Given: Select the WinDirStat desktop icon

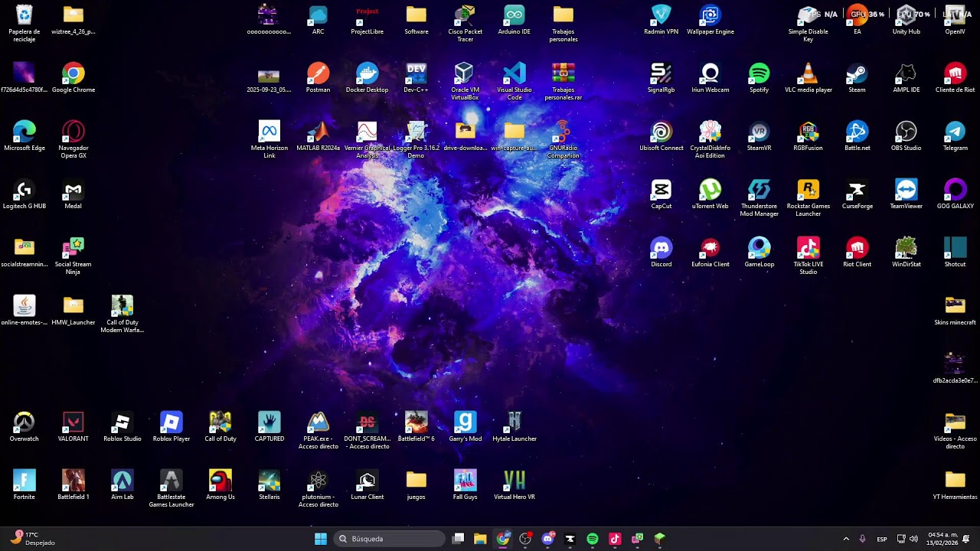Looking at the screenshot, I should pos(906,249).
